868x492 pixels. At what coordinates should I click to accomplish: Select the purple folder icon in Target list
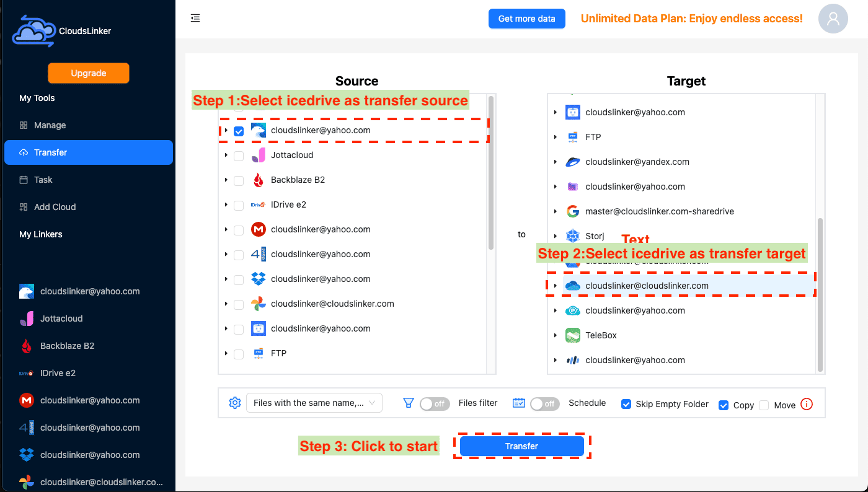pyautogui.click(x=573, y=187)
